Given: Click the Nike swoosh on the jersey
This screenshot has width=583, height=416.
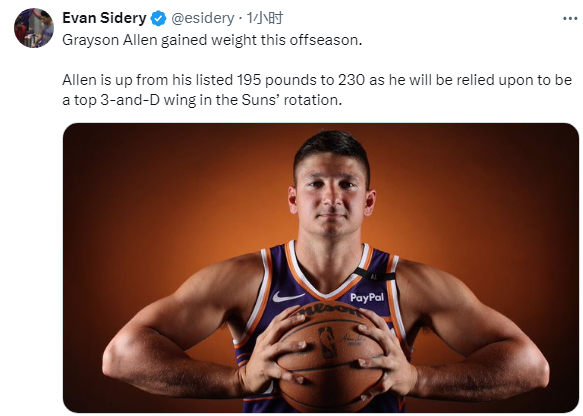Looking at the screenshot, I should point(288,297).
